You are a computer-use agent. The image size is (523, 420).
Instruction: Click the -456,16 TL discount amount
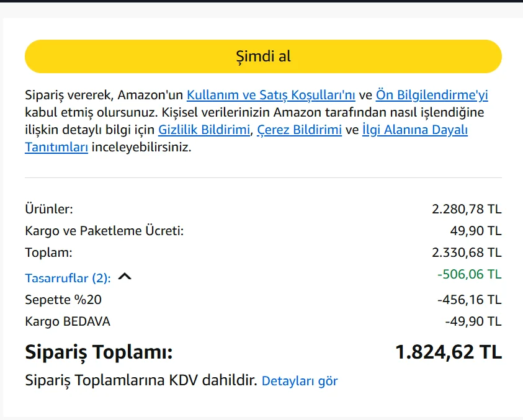pyautogui.click(x=469, y=300)
